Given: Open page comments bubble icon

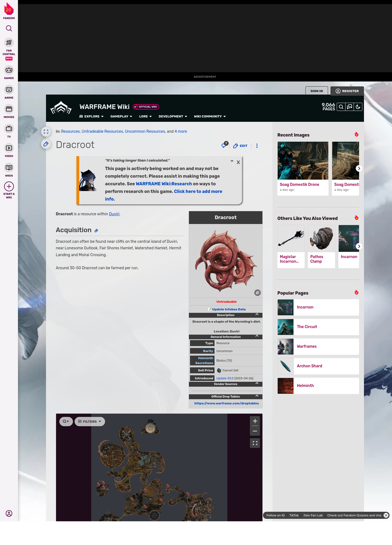Looking at the screenshot, I should click(x=224, y=146).
